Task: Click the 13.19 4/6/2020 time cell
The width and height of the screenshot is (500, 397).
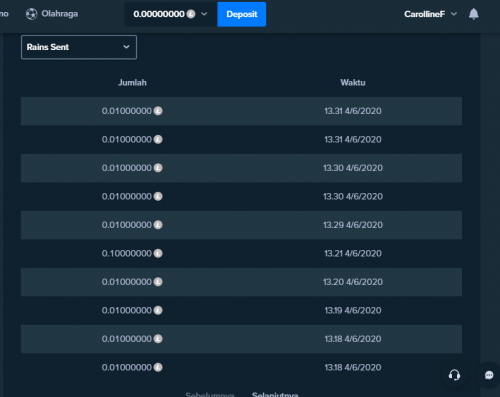Action: (353, 310)
